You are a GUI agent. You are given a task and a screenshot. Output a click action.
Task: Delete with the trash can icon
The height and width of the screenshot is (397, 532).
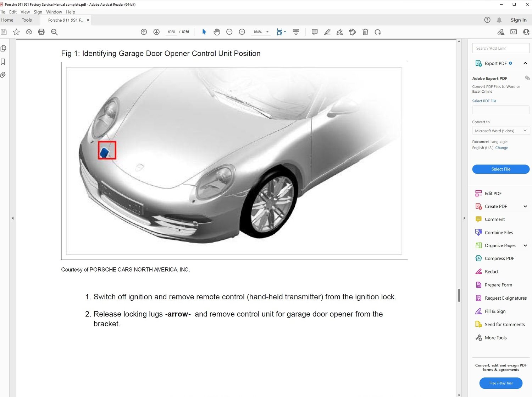(365, 32)
